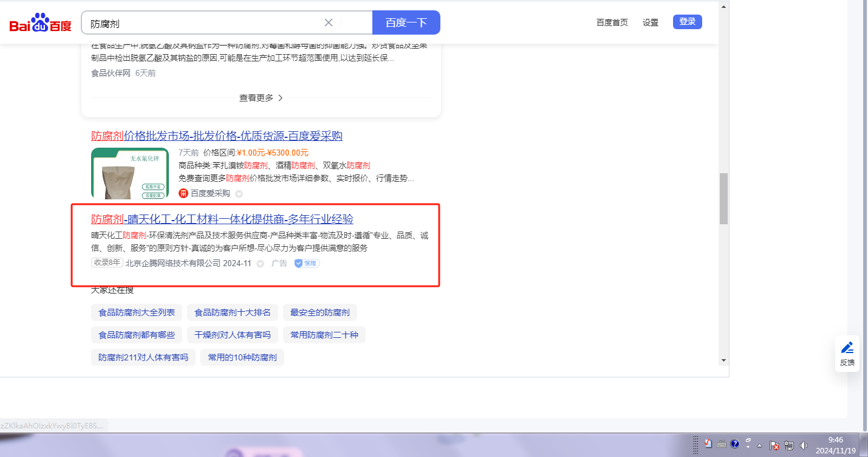The width and height of the screenshot is (868, 457).
Task: Click the 反馈 feedback pencil icon
Action: point(847,348)
